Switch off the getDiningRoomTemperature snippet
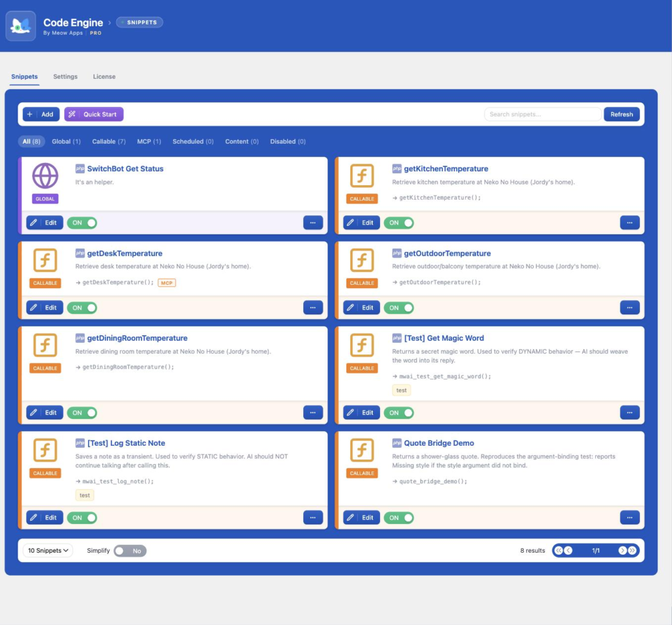This screenshot has width=672, height=625. 82,412
